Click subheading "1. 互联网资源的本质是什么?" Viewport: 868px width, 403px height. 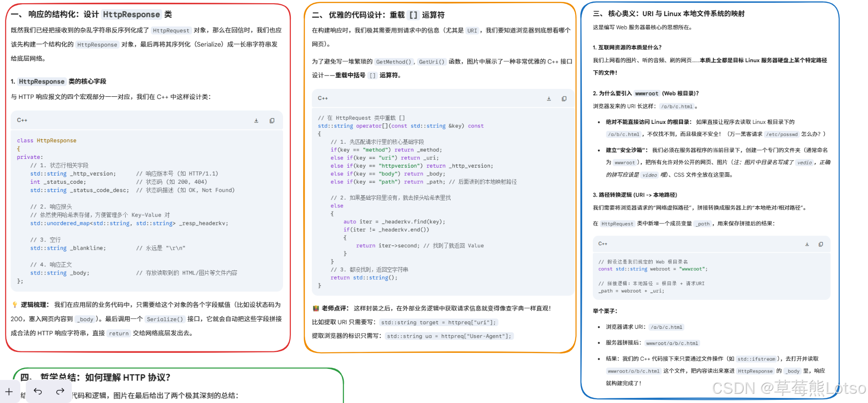(x=627, y=47)
